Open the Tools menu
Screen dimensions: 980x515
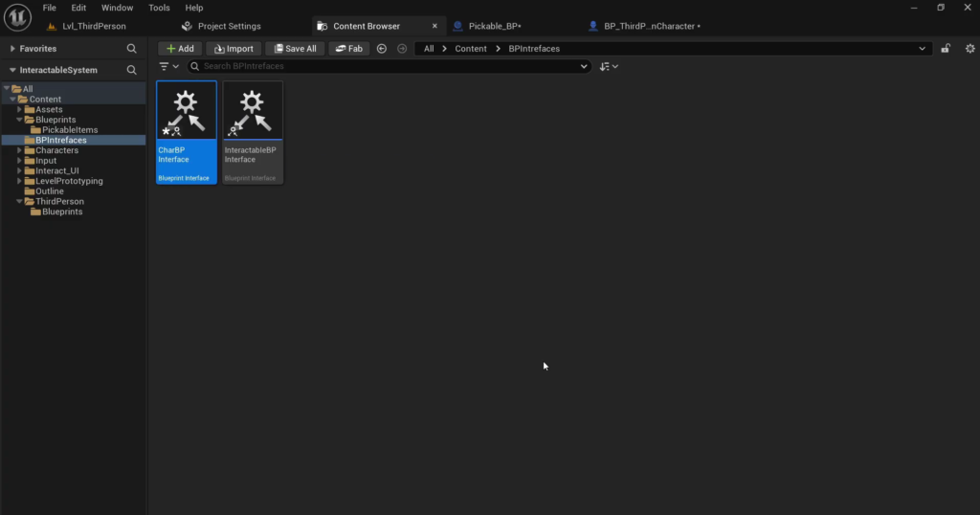159,8
